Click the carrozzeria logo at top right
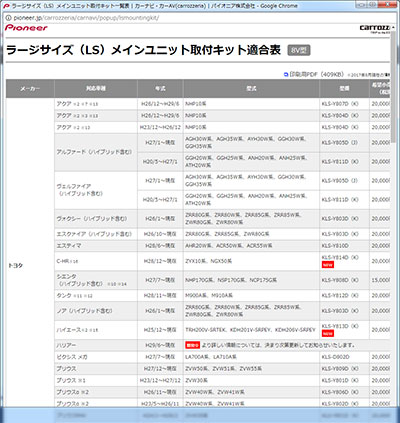Screen dimensions: 400x423 (376, 28)
